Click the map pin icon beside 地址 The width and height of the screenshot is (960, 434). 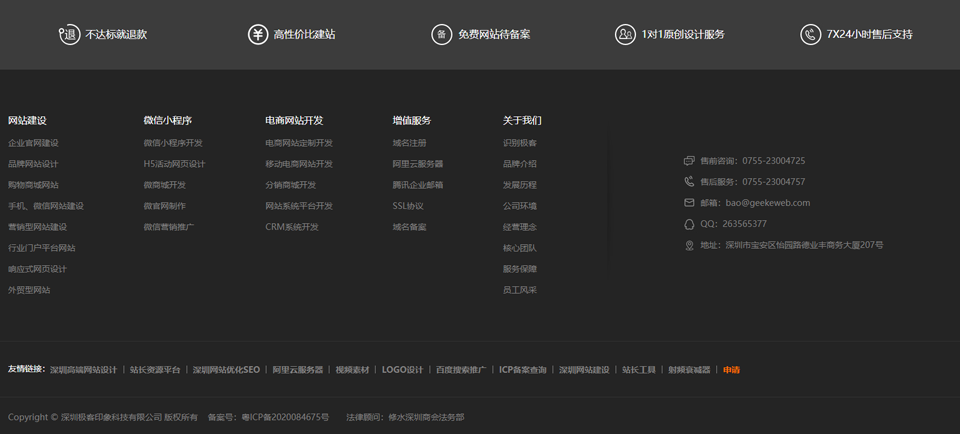coord(689,245)
